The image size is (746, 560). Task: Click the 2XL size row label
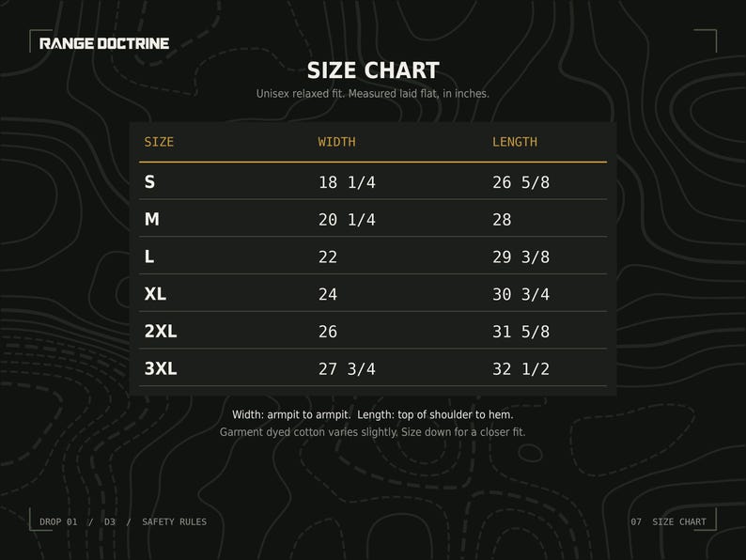click(x=161, y=331)
